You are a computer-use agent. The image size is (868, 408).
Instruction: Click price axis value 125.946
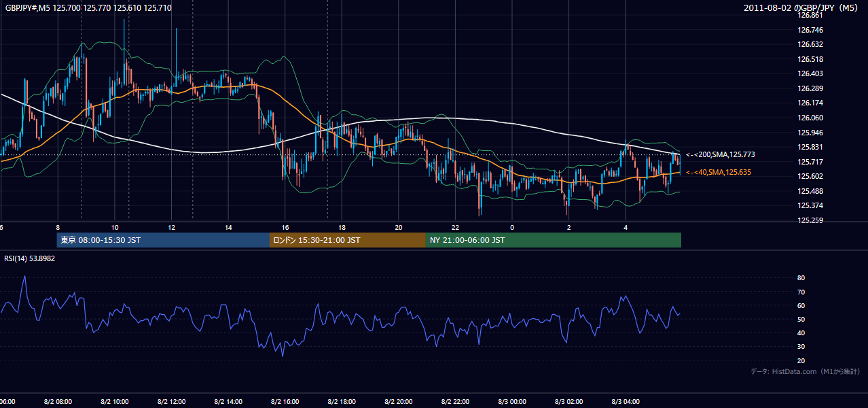click(811, 133)
